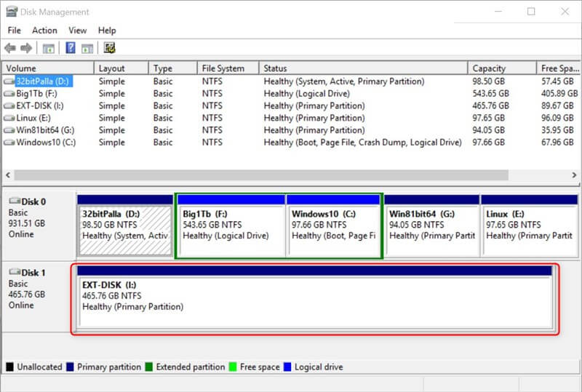This screenshot has width=582, height=392.
Task: Select the Windows10 (C:) volume row
Action: click(45, 143)
